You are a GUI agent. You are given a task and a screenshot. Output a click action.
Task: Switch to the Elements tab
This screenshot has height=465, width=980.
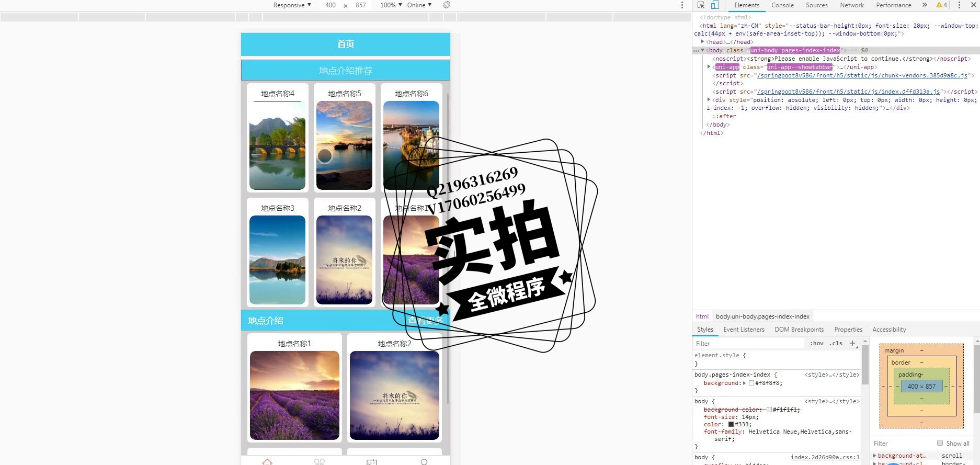pos(746,5)
